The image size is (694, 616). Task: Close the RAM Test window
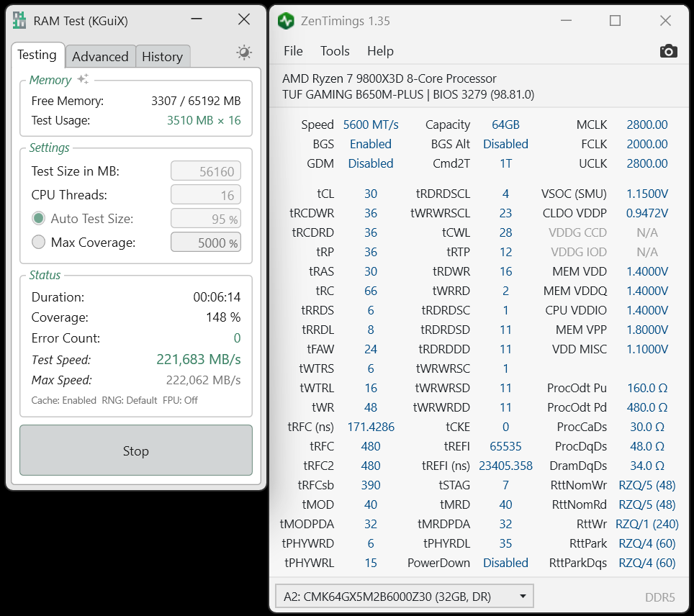pyautogui.click(x=244, y=19)
